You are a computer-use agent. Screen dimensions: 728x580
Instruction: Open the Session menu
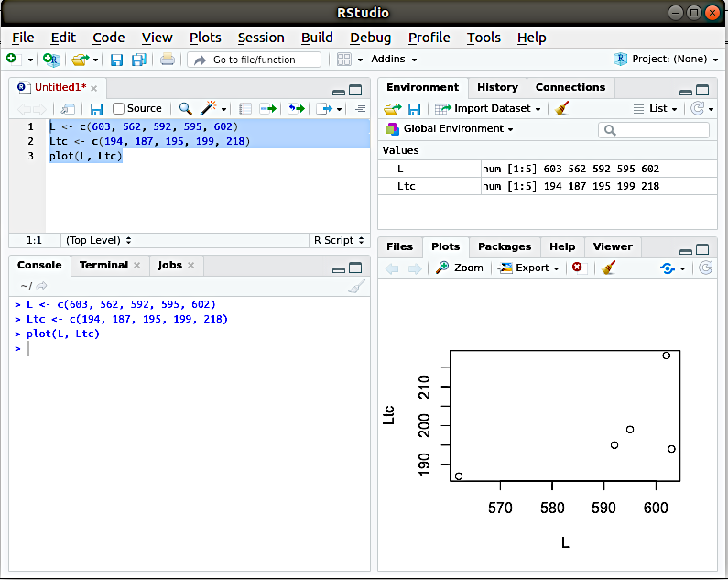pos(261,38)
